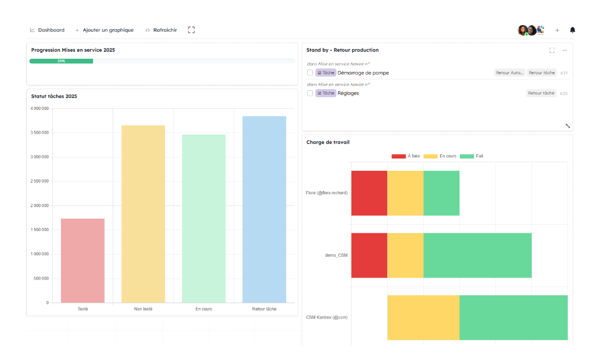Click the plus icon next to avatars
Viewport: 611px width, 364px height.
[x=557, y=30]
